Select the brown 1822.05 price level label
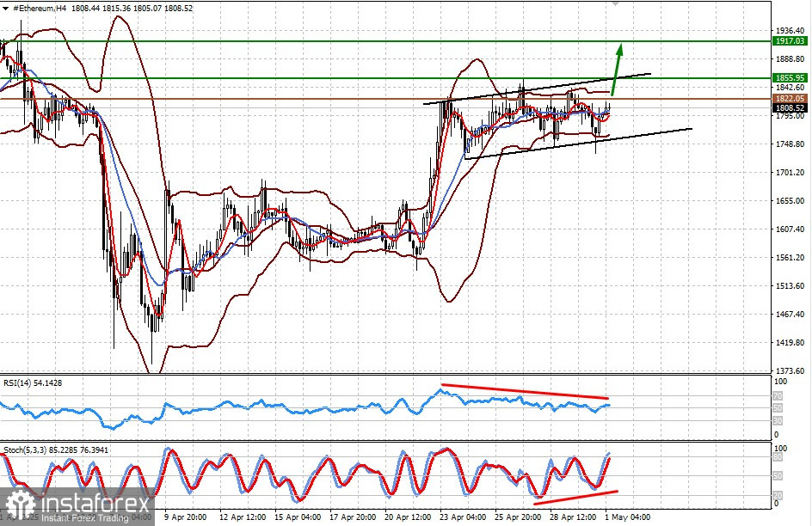 pyautogui.click(x=790, y=98)
